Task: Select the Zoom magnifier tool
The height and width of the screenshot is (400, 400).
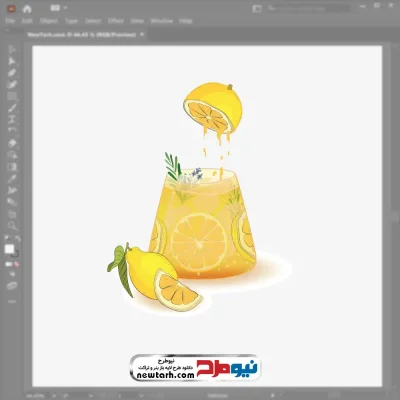Action: click(12, 226)
